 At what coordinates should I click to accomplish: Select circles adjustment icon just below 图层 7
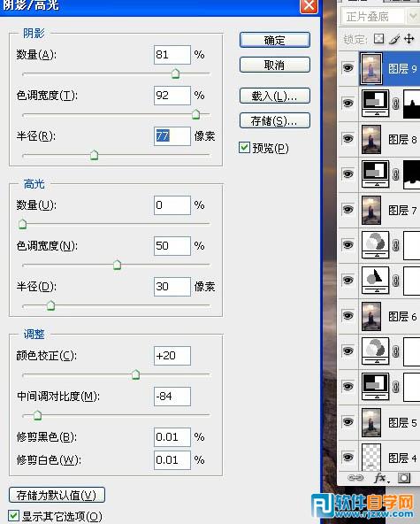click(376, 245)
